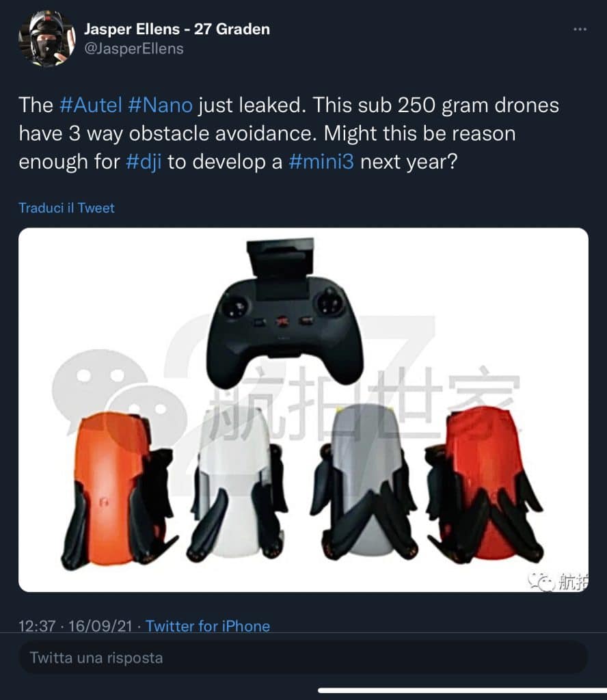Open Jasper Ellens' profile avatar
The height and width of the screenshot is (700, 607).
pos(47,39)
